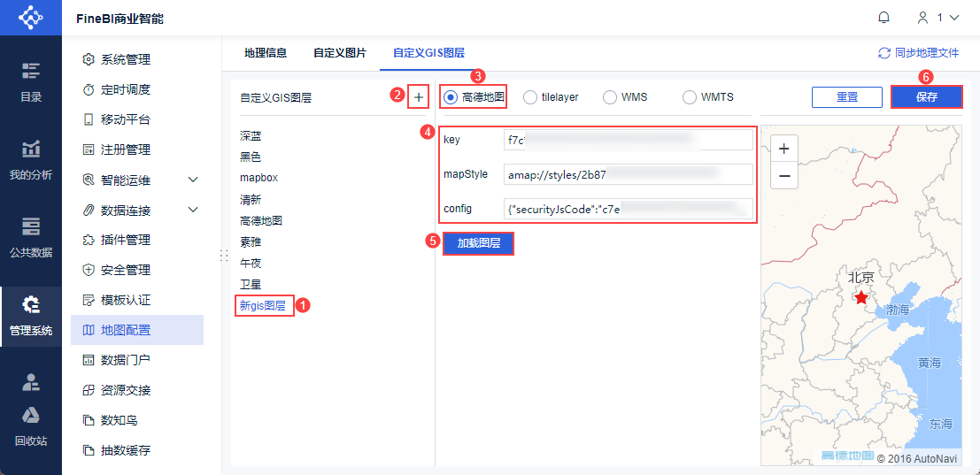Viewport: 980px width, 475px height.
Task: Click the 智能运维 icon
Action: pyautogui.click(x=89, y=180)
